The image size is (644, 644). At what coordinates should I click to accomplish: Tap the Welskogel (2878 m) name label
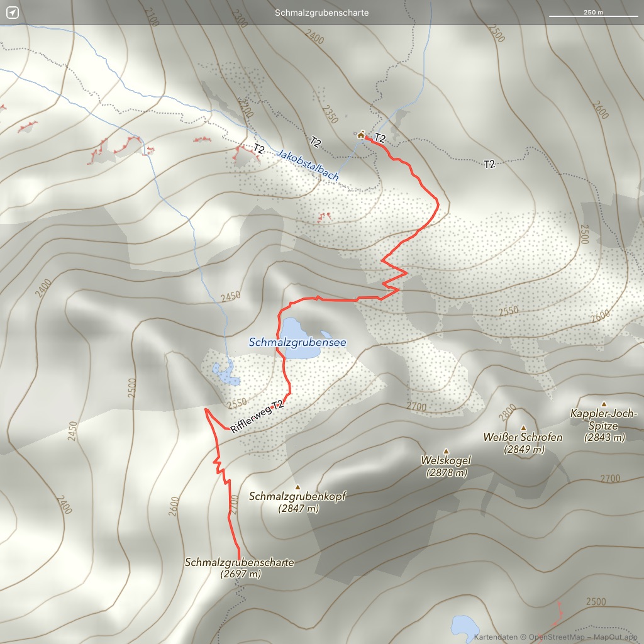tap(445, 466)
